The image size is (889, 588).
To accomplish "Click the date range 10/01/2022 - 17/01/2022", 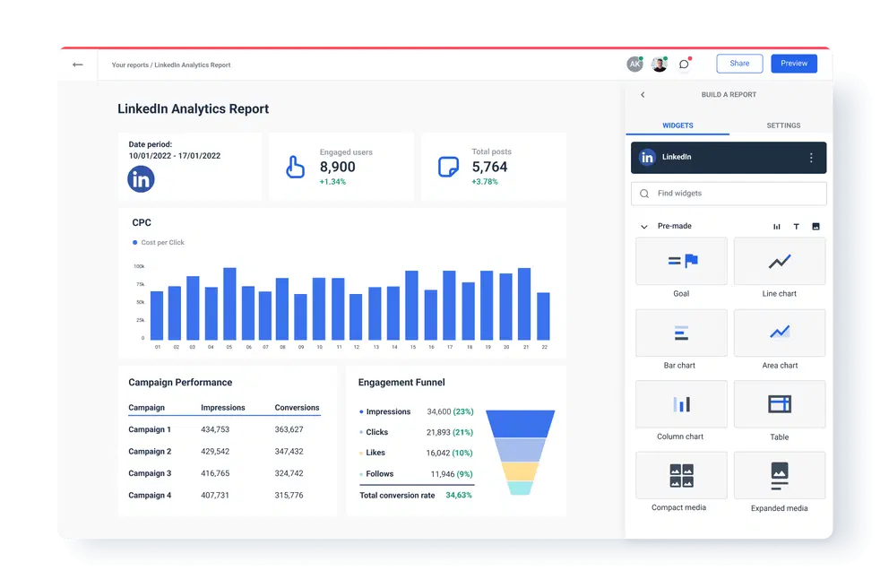I will (175, 156).
